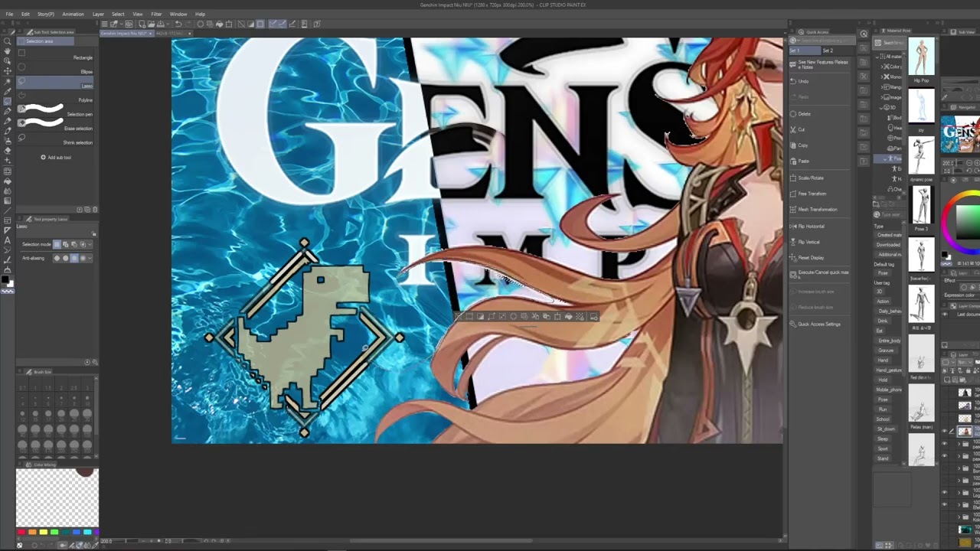The image size is (980, 551).
Task: Hide the second layer folder below selected layer
Action: (944, 456)
